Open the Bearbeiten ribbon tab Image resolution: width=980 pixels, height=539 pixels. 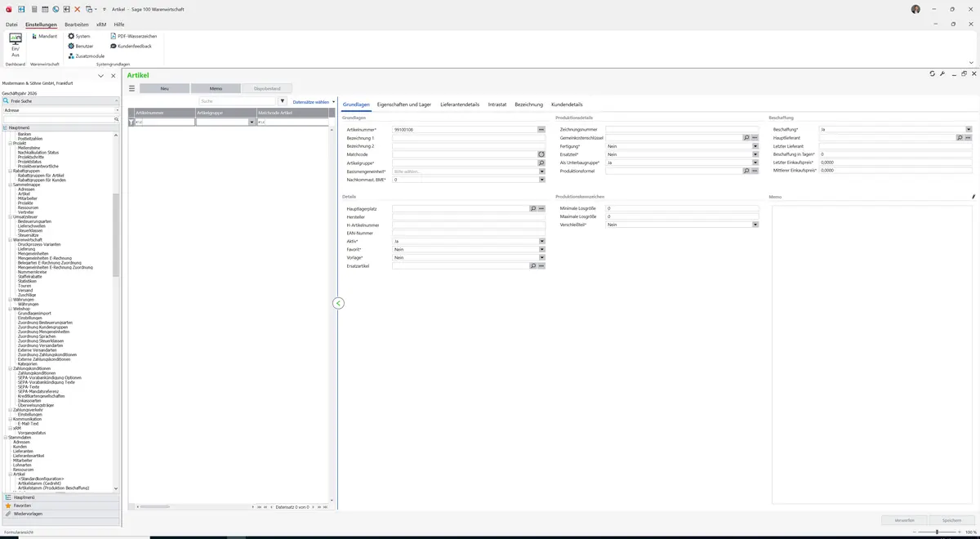(77, 24)
